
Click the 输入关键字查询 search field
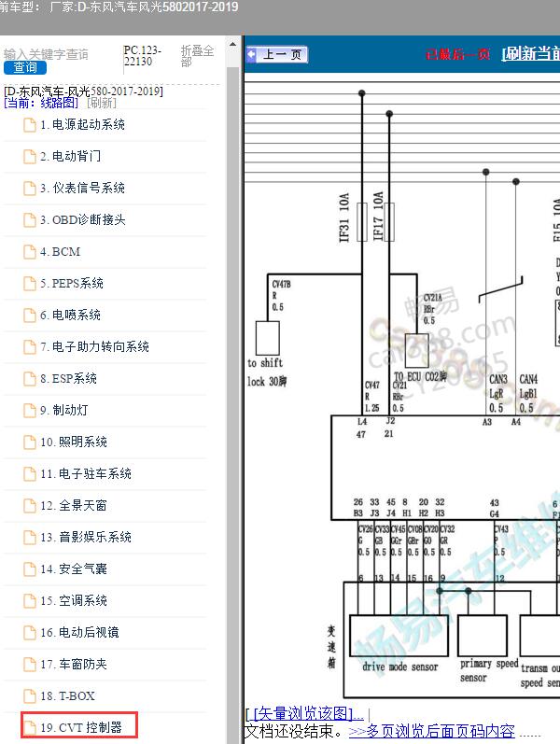click(46, 54)
